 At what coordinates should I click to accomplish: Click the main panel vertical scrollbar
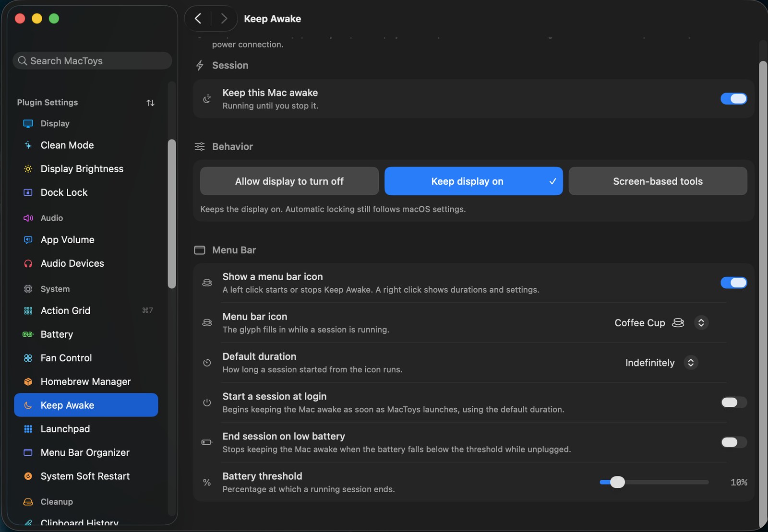[x=763, y=294]
